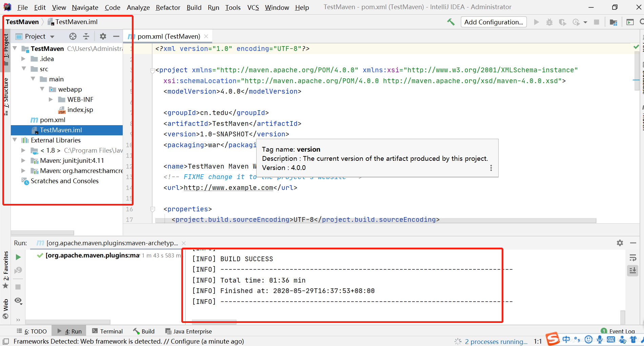Open the TODO tool window
The image size is (644, 346).
click(32, 331)
